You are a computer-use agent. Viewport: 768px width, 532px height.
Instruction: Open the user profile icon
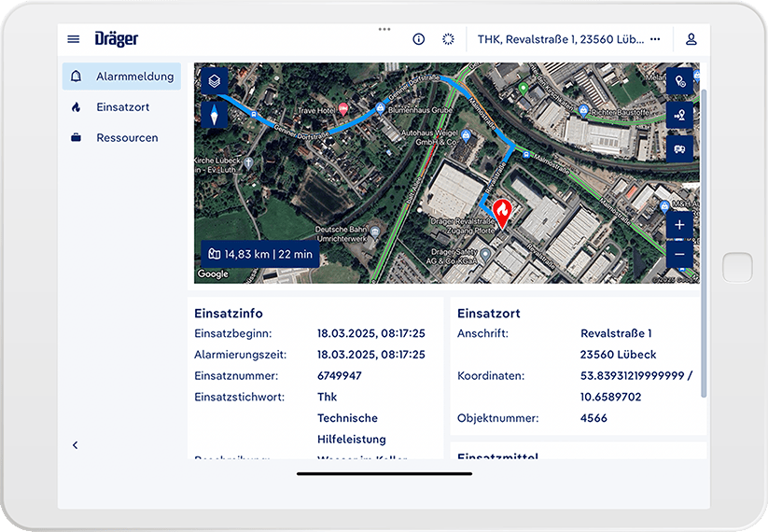point(691,39)
